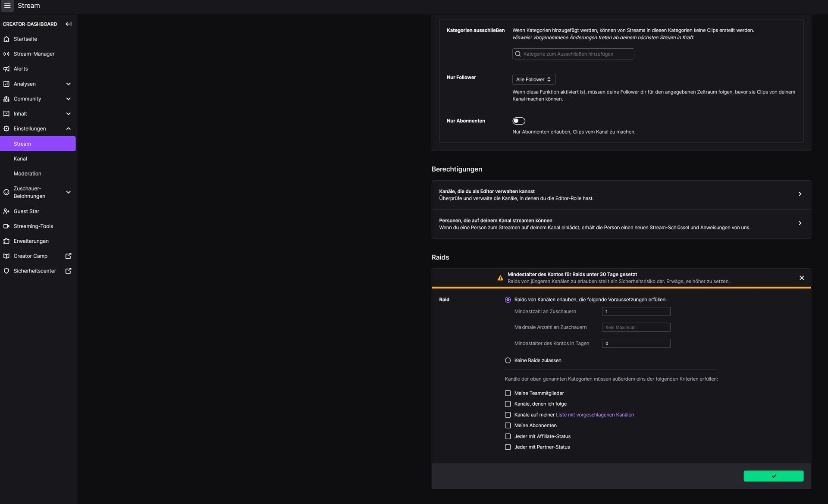Open the Alle Follower dropdown

point(533,79)
